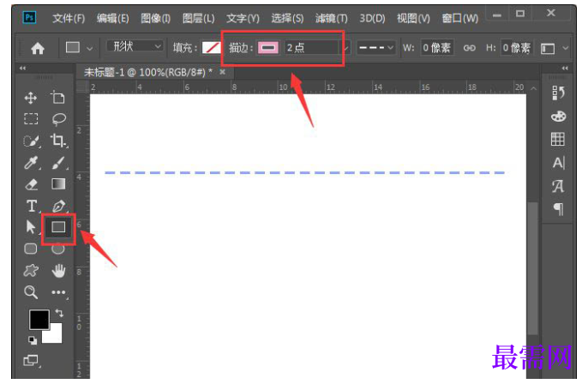Click the Home button in options bar

tap(38, 48)
